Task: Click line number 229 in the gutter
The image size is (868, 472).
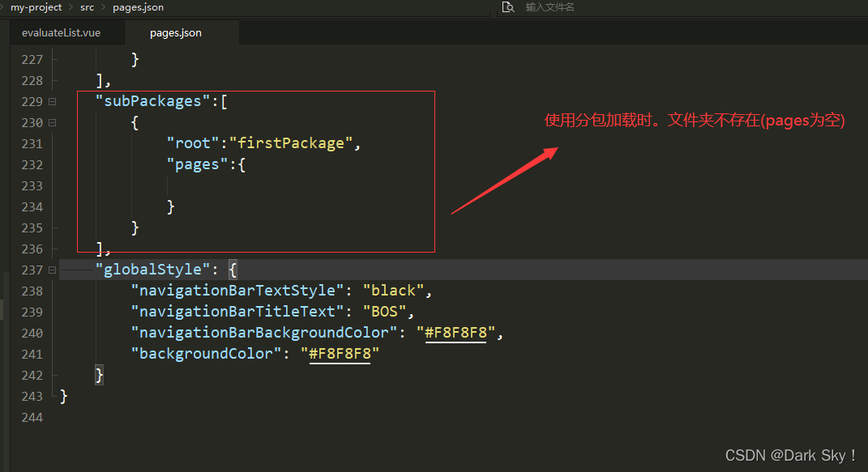Action: [x=32, y=101]
